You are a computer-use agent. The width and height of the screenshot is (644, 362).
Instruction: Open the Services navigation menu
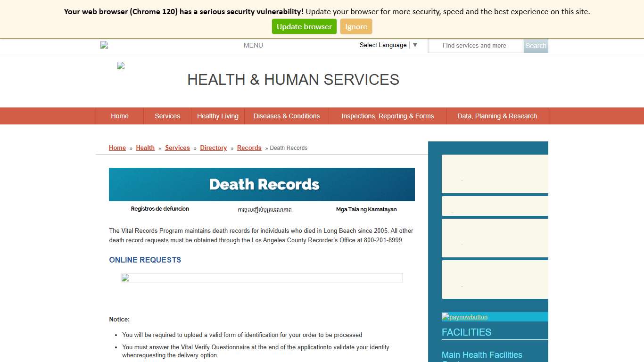coord(167,116)
